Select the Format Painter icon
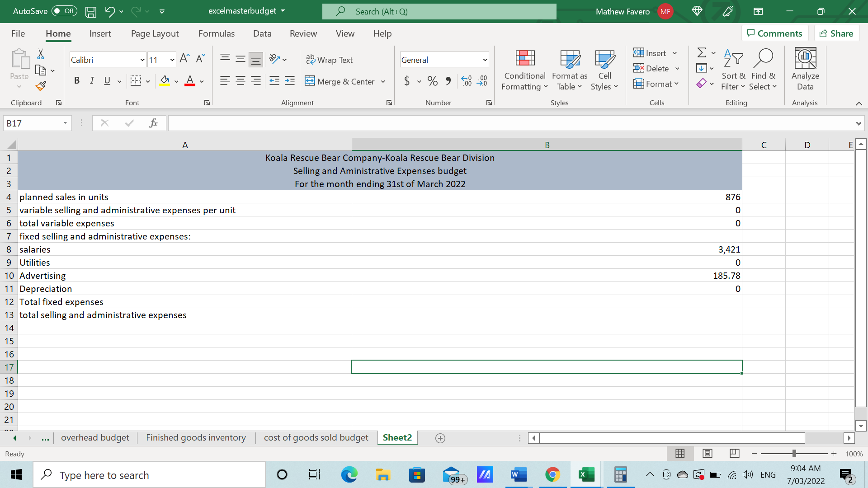The image size is (868, 488). pyautogui.click(x=40, y=85)
